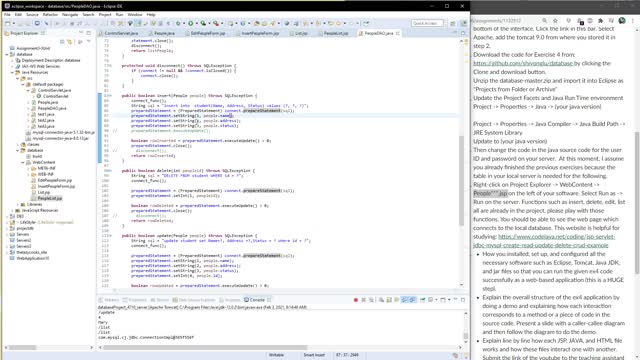Click the Debug (bug) toolbar icon

tap(178, 24)
